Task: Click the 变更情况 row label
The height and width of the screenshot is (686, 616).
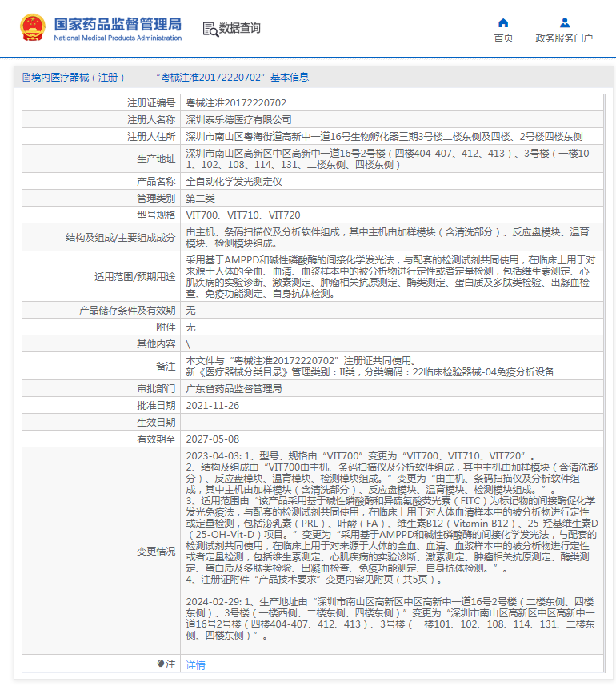Action: click(156, 551)
